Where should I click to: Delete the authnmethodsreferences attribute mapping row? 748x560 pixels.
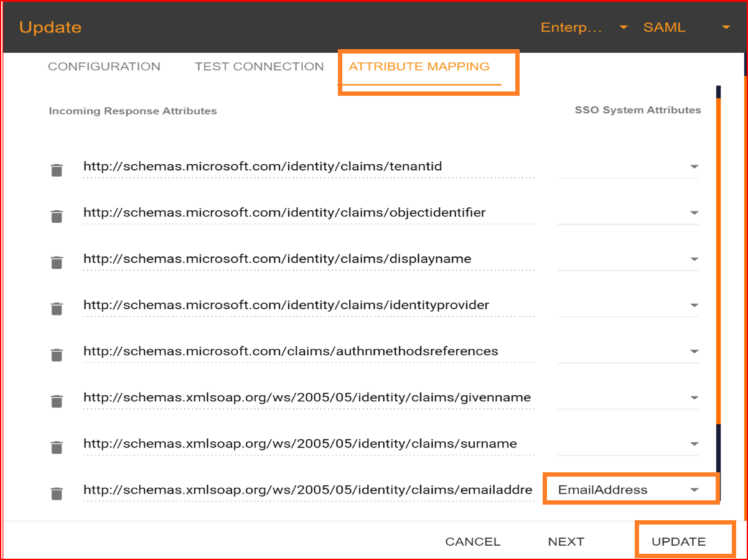[57, 355]
